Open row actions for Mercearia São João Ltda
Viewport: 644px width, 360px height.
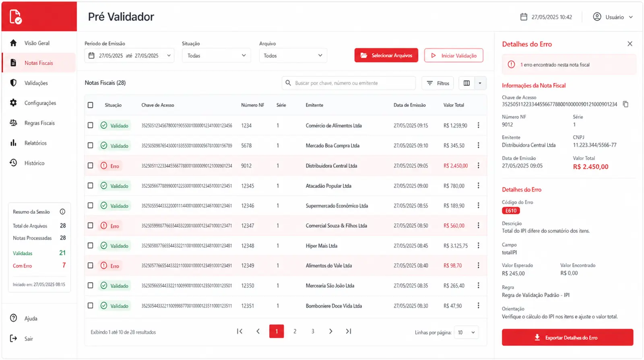[x=478, y=286]
